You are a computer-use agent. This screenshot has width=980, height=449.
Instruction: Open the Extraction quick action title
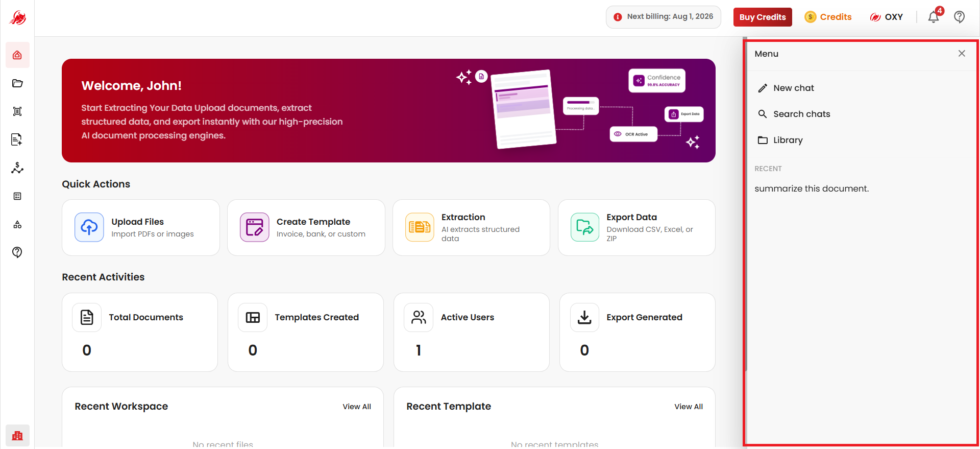tap(463, 217)
